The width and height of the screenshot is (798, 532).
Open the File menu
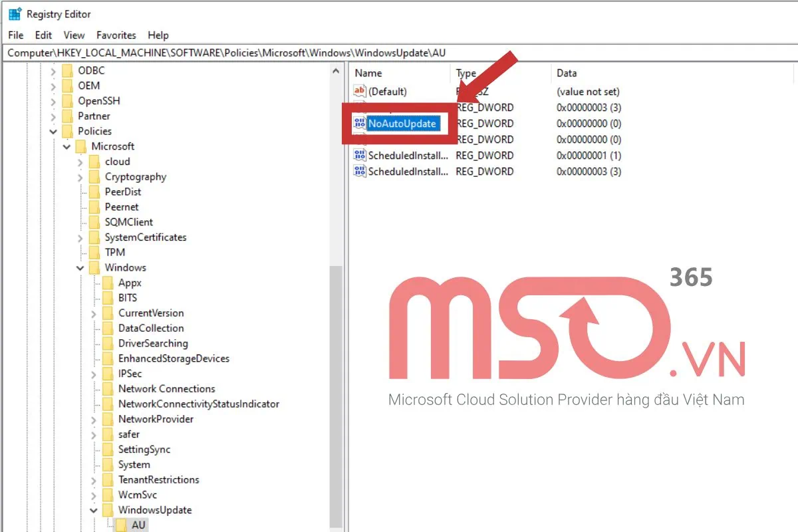tap(15, 35)
